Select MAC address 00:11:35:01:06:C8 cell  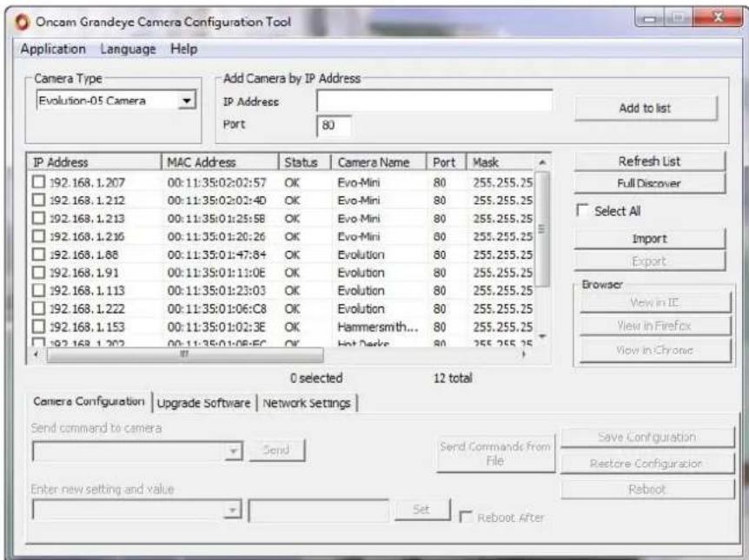click(x=216, y=309)
